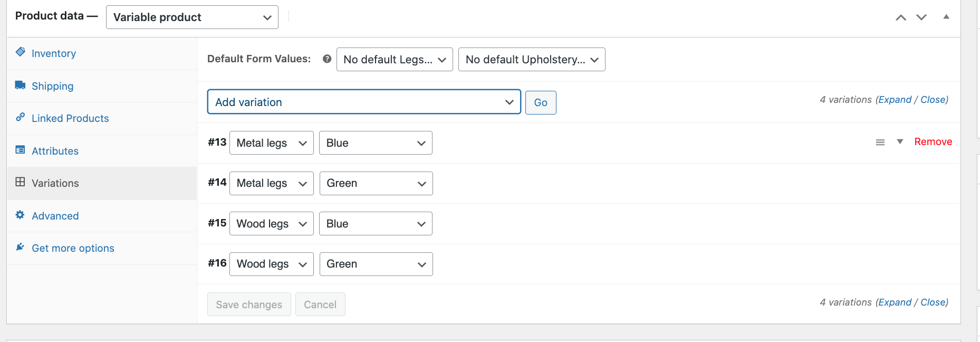Click Save changes button
The image size is (980, 342).
pyautogui.click(x=249, y=305)
